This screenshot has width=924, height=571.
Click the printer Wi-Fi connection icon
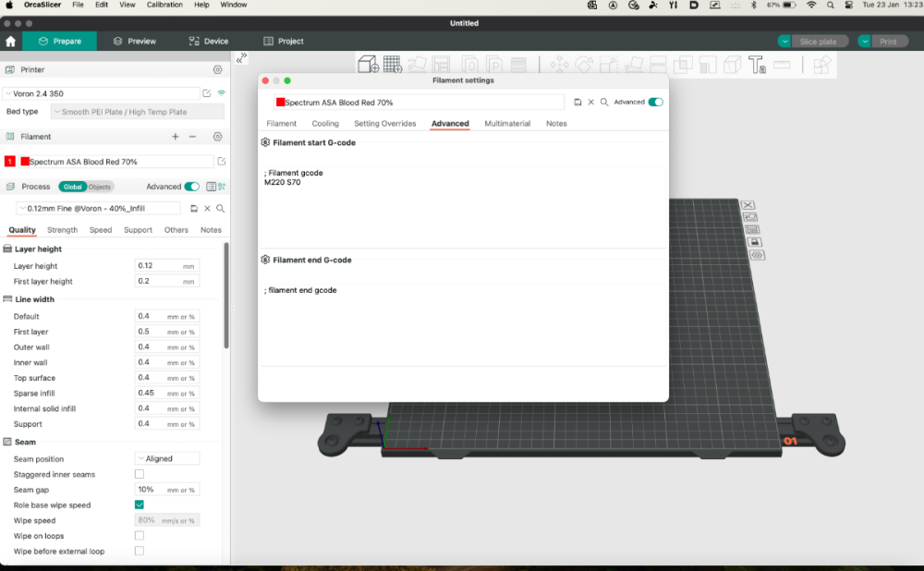click(x=222, y=93)
